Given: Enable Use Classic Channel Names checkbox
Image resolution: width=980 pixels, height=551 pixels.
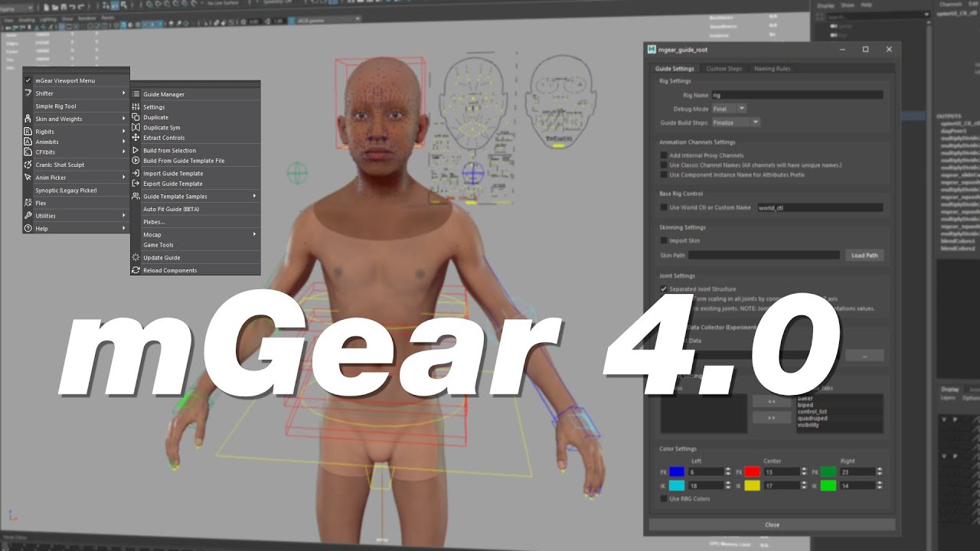Looking at the screenshot, I should 664,165.
